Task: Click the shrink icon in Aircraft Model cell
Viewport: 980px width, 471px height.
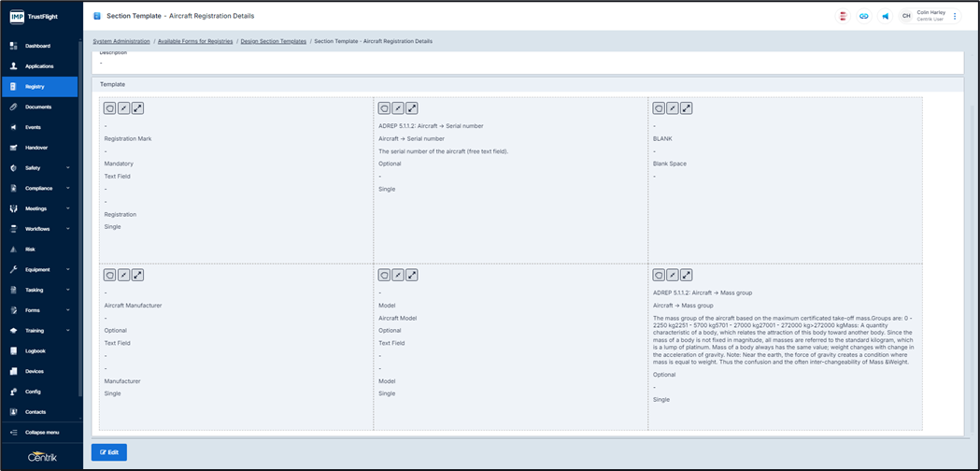Action: click(398, 275)
